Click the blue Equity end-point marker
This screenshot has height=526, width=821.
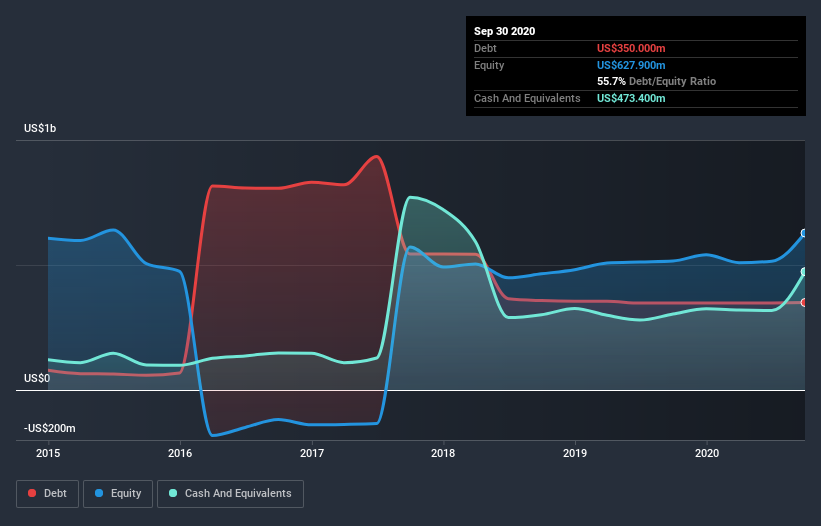point(804,233)
